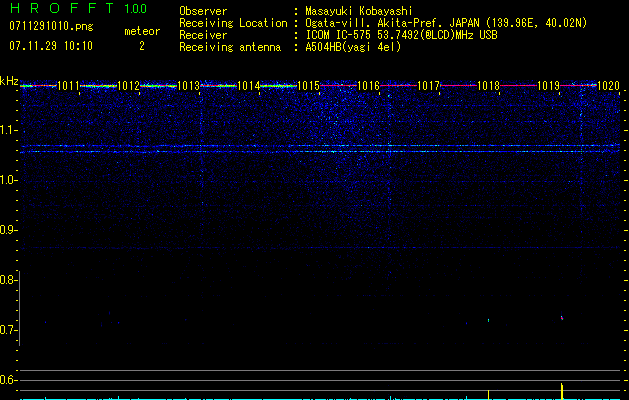Click the Receiver field label
Viewport: 629px width, 400px height.
[203, 35]
